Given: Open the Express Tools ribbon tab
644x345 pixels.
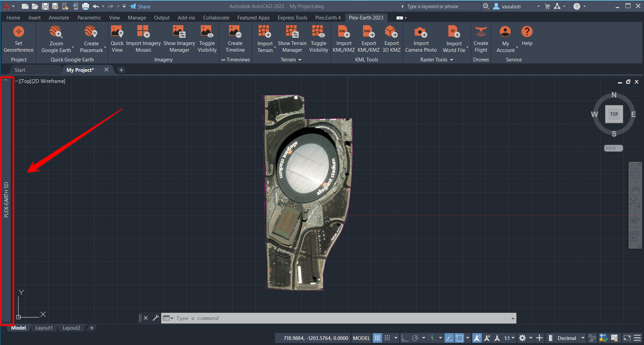Looking at the screenshot, I should click(292, 18).
